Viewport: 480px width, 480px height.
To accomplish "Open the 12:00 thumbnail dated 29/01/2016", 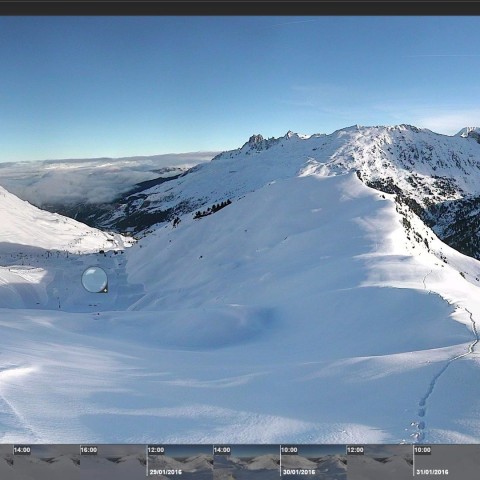I will pos(180,462).
